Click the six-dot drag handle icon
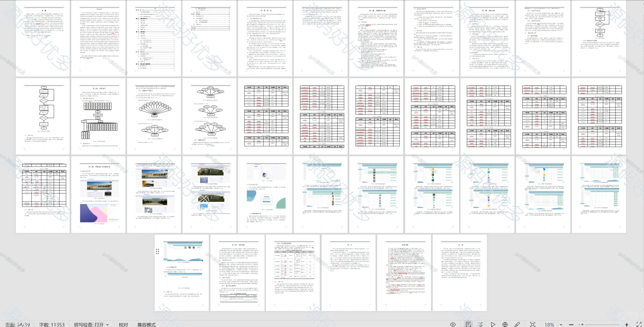This screenshot has height=327, width=644. pos(157,251)
